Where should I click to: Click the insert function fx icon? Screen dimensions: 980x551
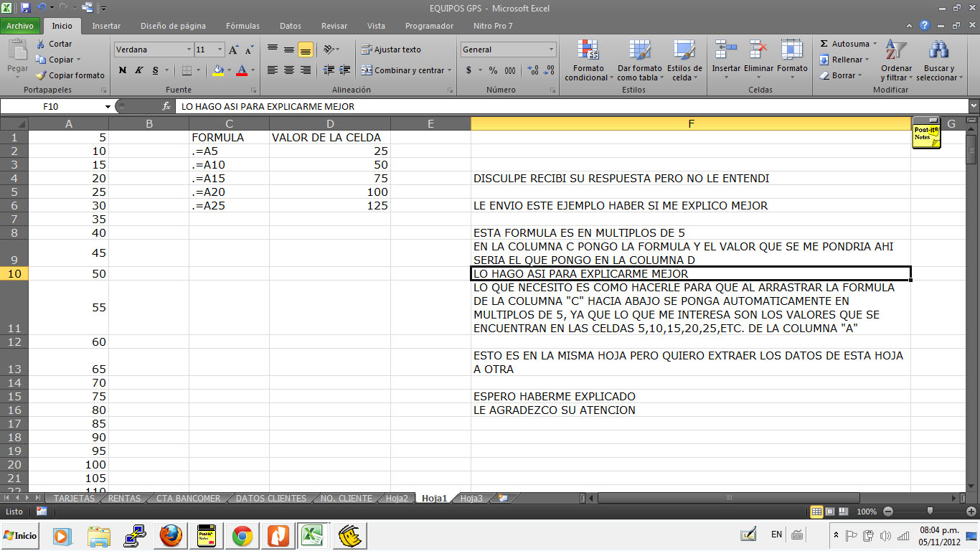pyautogui.click(x=166, y=106)
